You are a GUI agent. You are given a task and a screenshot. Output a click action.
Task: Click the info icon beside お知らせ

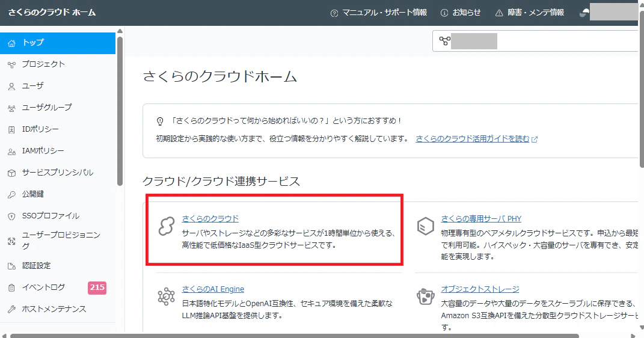(x=444, y=13)
